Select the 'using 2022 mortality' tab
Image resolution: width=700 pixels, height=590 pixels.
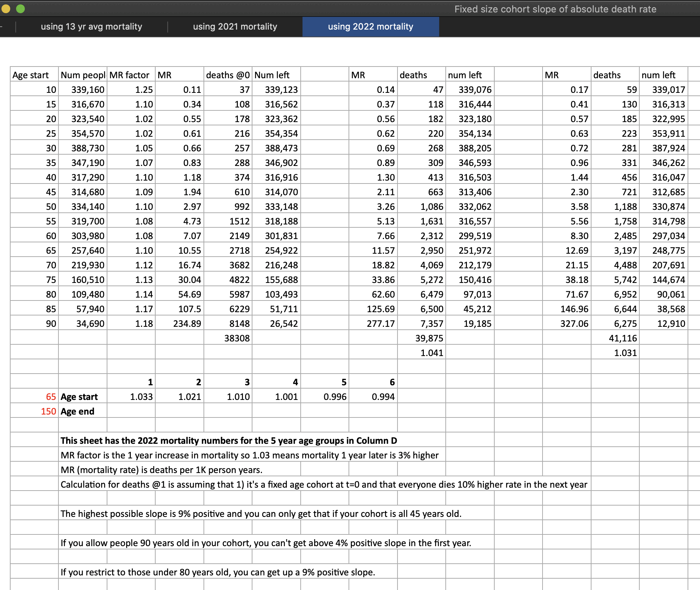point(370,27)
